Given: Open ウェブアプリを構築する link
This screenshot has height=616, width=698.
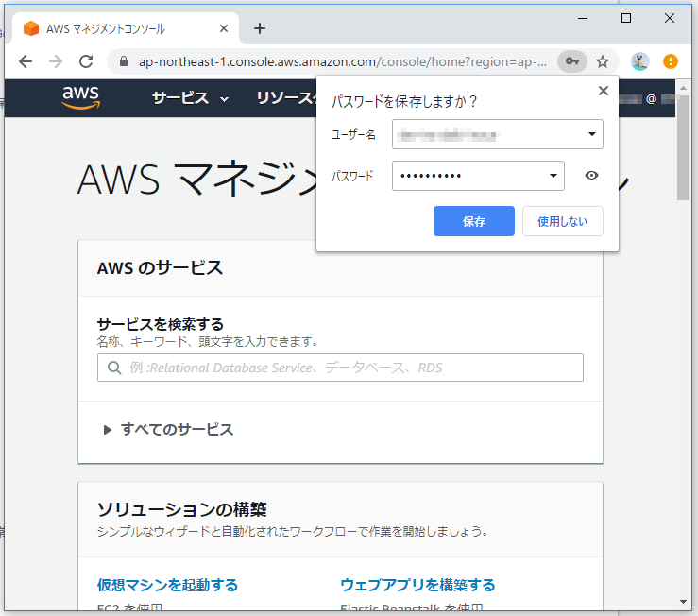Looking at the screenshot, I should click(417, 585).
